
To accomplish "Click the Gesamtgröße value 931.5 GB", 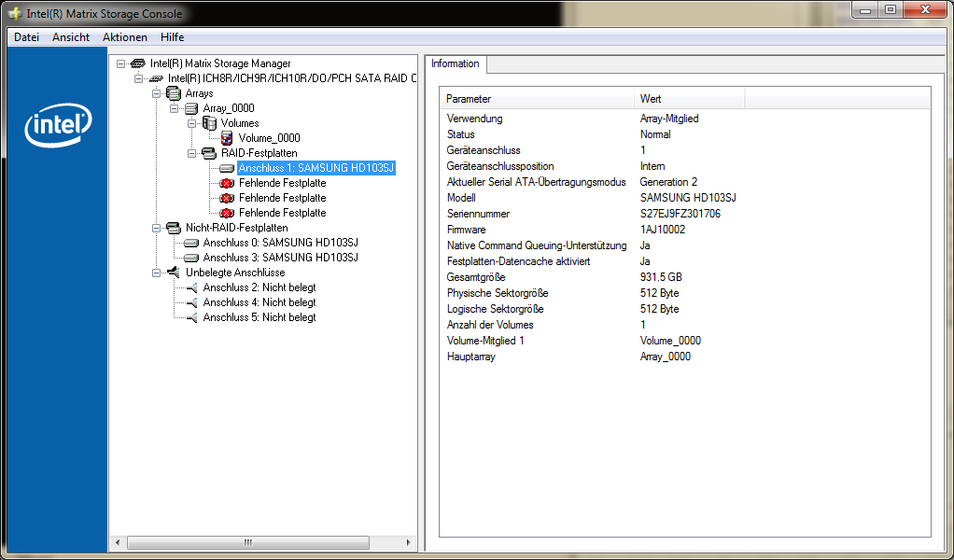I will pos(661,277).
